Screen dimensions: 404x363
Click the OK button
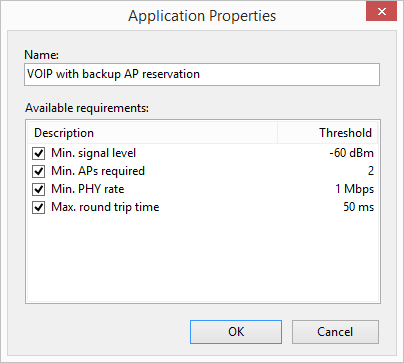[236, 332]
